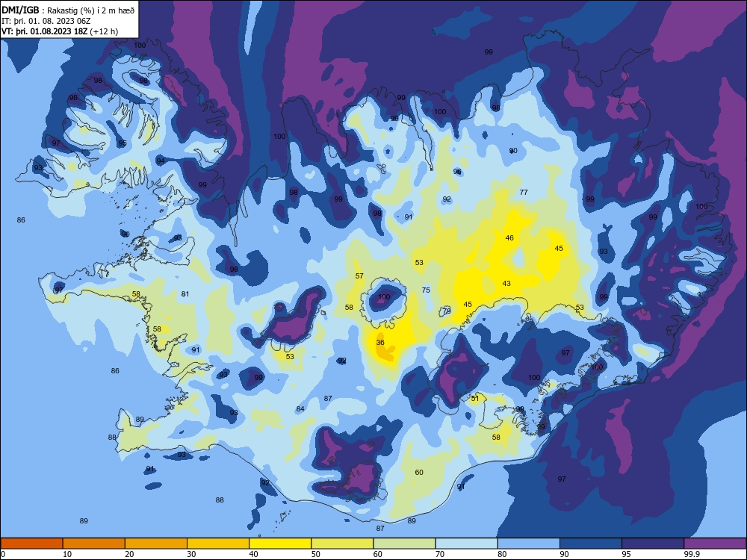Viewport: 747px width, 560px height.
Task: Select the 'IT: þri. 01. 08. 2023 06Z' line
Action: click(46, 21)
